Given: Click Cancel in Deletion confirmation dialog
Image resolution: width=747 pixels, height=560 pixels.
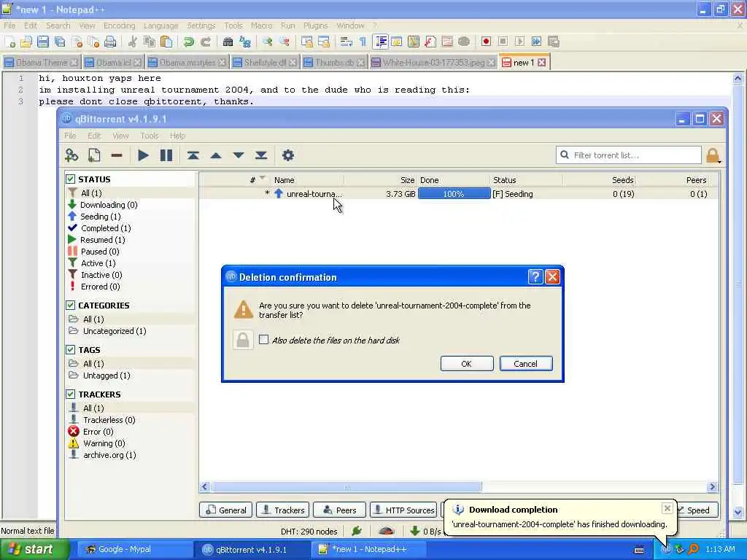Looking at the screenshot, I should pos(526,364).
